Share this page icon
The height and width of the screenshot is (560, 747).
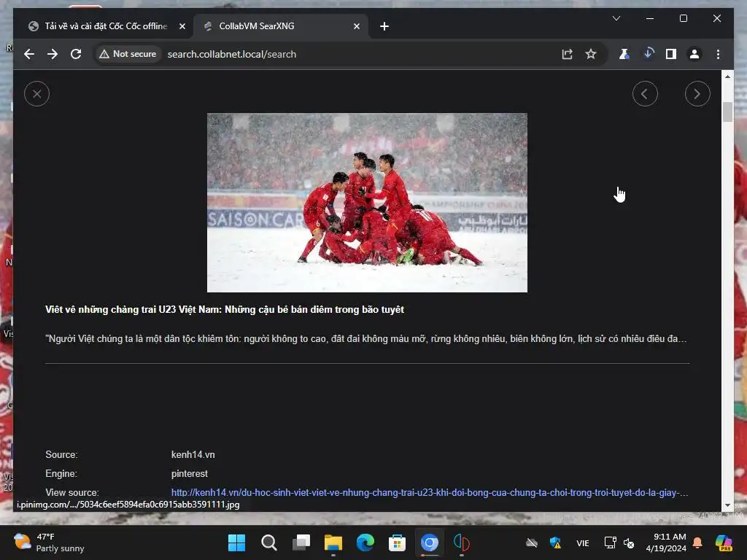pos(567,54)
